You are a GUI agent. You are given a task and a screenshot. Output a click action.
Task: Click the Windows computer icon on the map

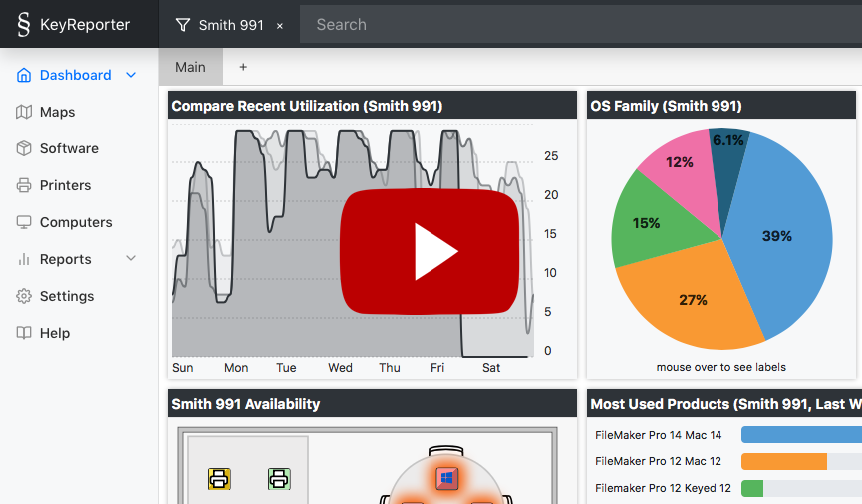pos(446,478)
